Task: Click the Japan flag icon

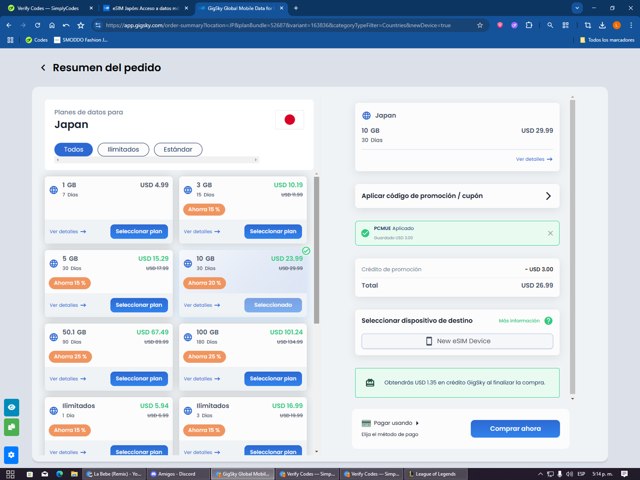Action: point(290,120)
